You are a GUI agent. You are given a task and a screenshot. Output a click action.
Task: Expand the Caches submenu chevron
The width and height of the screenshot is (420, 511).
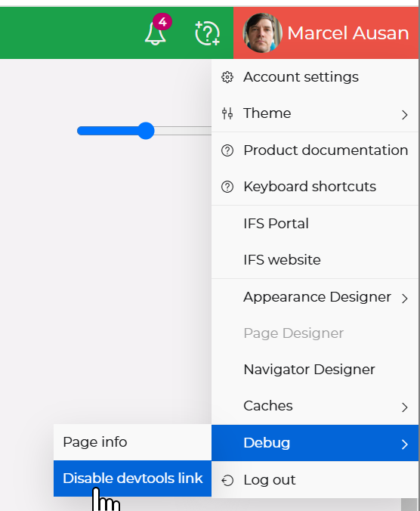pyautogui.click(x=404, y=407)
